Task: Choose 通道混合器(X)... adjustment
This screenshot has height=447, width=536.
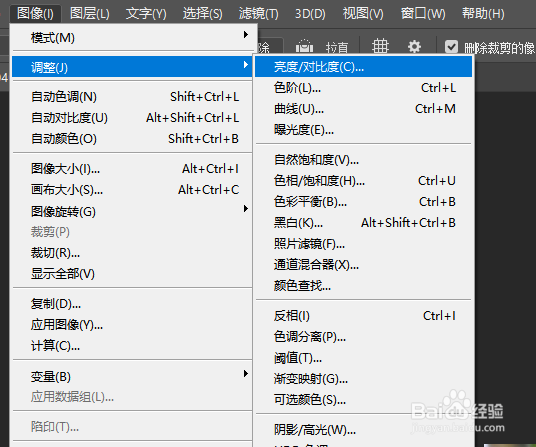Action: [x=363, y=265]
